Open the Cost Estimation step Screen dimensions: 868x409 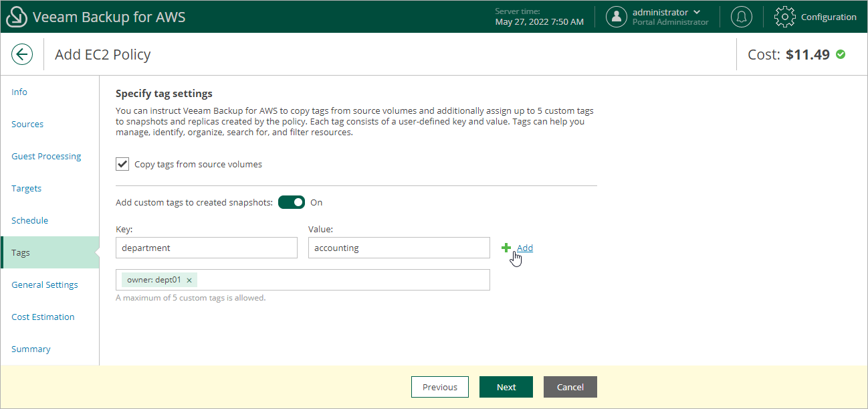click(x=43, y=317)
